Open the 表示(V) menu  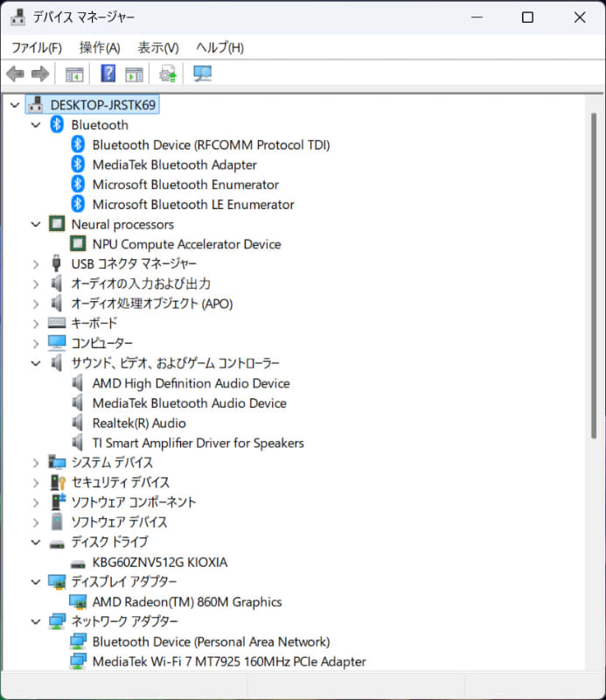point(158,47)
